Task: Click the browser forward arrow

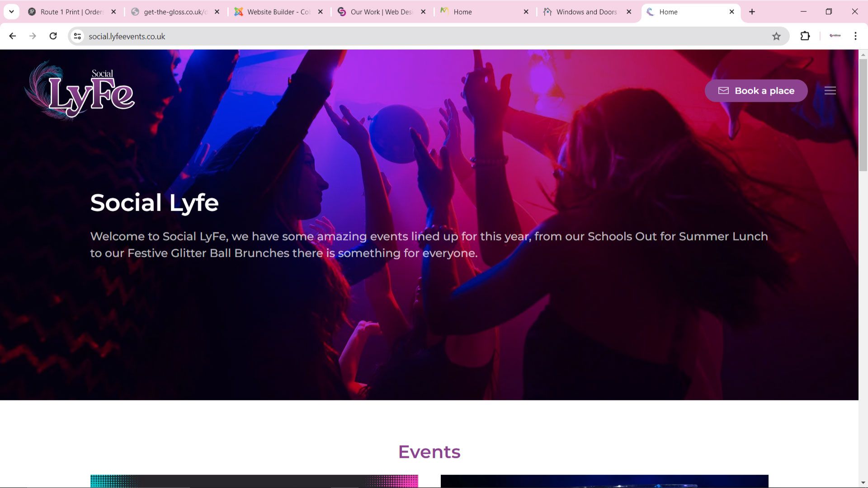Action: pos(33,36)
